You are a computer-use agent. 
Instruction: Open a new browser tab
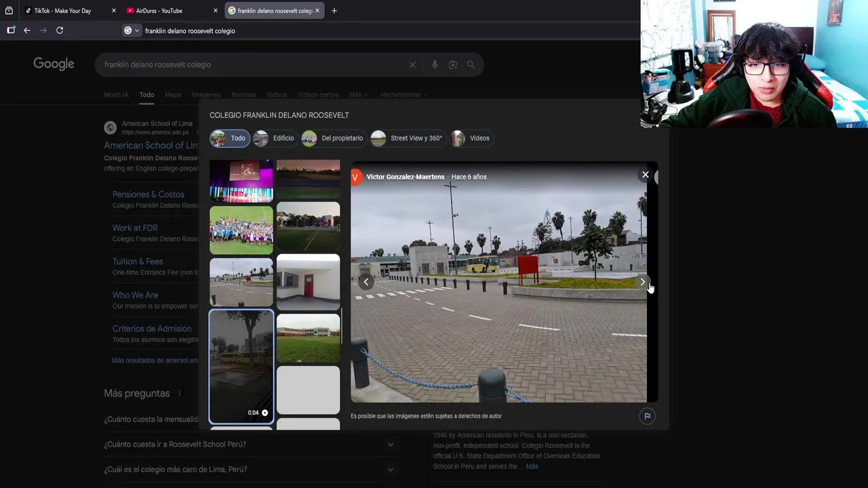(334, 11)
